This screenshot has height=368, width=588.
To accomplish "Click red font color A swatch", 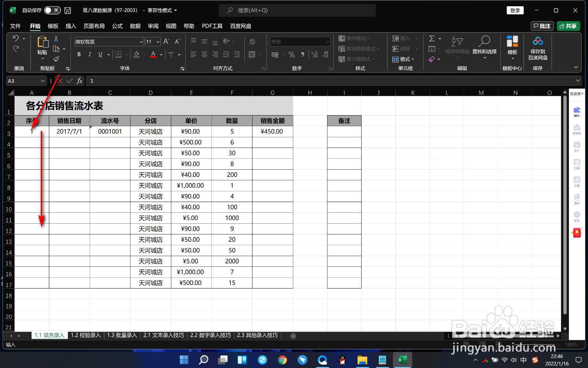I will [153, 54].
